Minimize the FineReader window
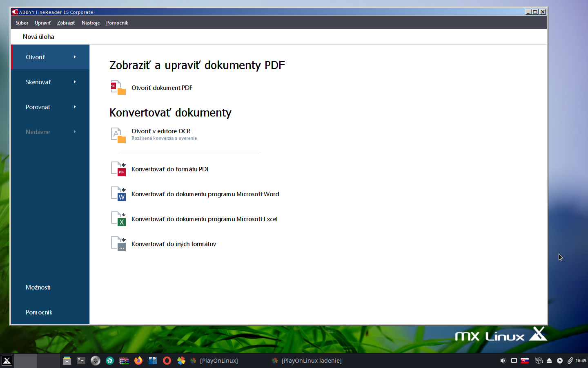The width and height of the screenshot is (588, 368). [x=528, y=12]
